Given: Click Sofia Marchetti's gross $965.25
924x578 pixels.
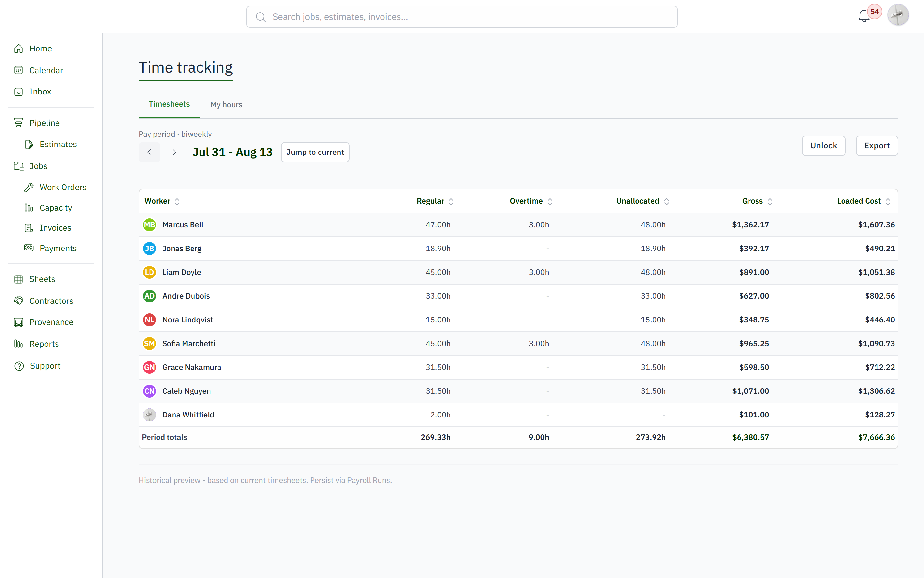Looking at the screenshot, I should coord(754,343).
